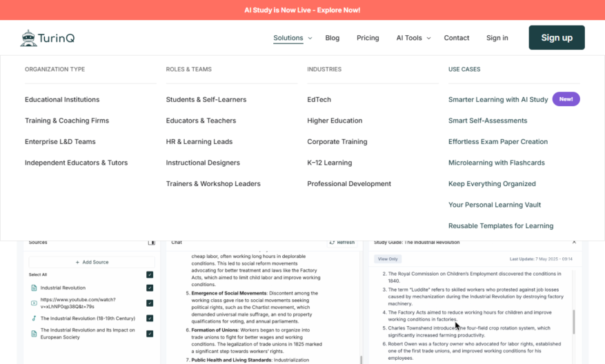This screenshot has height=364, width=605.
Task: Close the Study Guide panel
Action: (x=574, y=242)
